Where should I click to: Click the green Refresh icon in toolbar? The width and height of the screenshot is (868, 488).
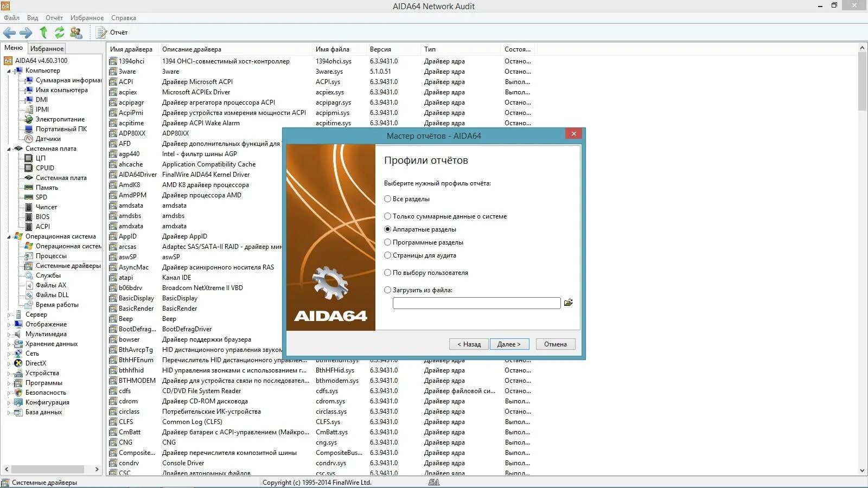coord(60,33)
